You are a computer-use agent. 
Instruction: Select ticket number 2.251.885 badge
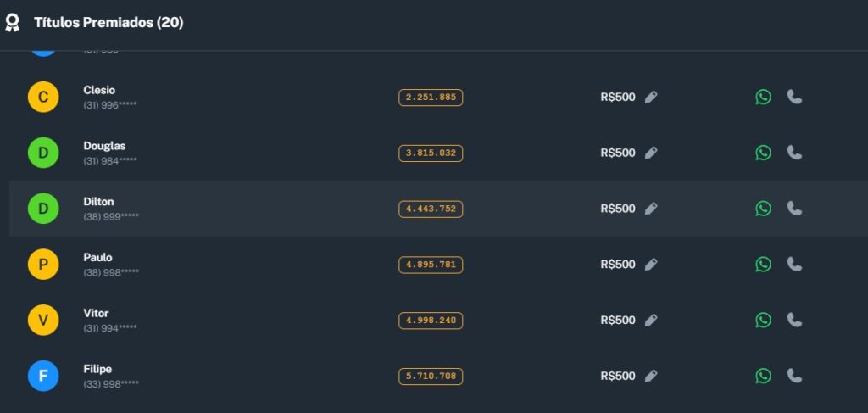coord(431,98)
